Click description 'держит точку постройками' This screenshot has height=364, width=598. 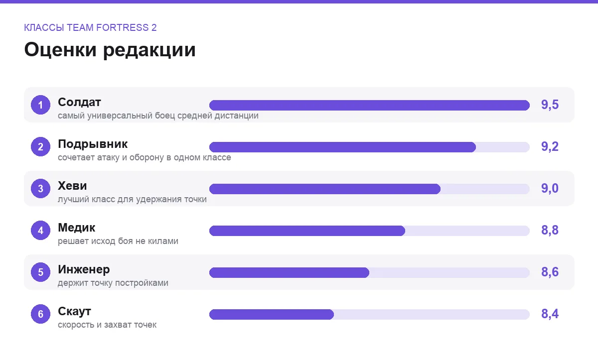point(113,283)
